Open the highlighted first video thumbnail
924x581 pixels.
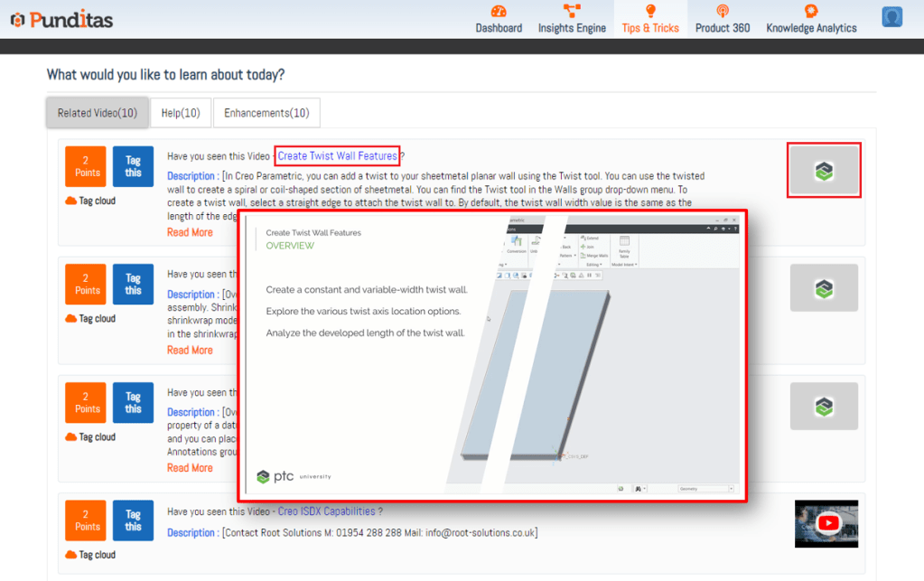click(x=823, y=170)
